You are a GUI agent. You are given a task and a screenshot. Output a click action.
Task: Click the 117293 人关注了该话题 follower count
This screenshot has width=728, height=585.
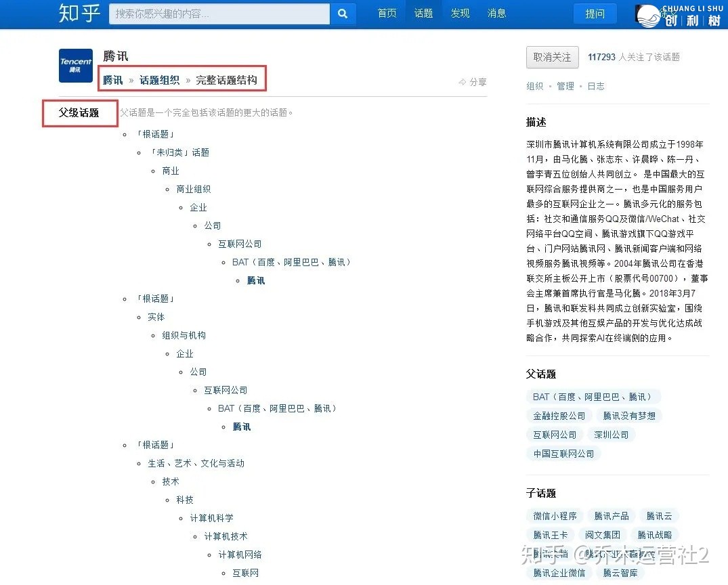(634, 57)
